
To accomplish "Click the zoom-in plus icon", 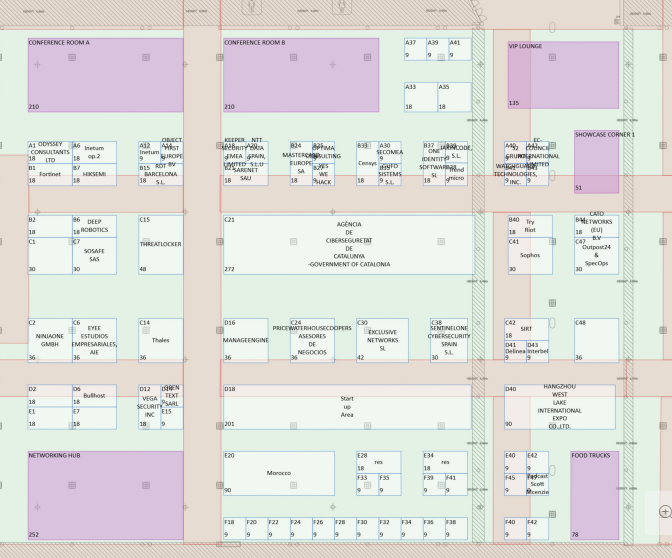I will coord(665,511).
